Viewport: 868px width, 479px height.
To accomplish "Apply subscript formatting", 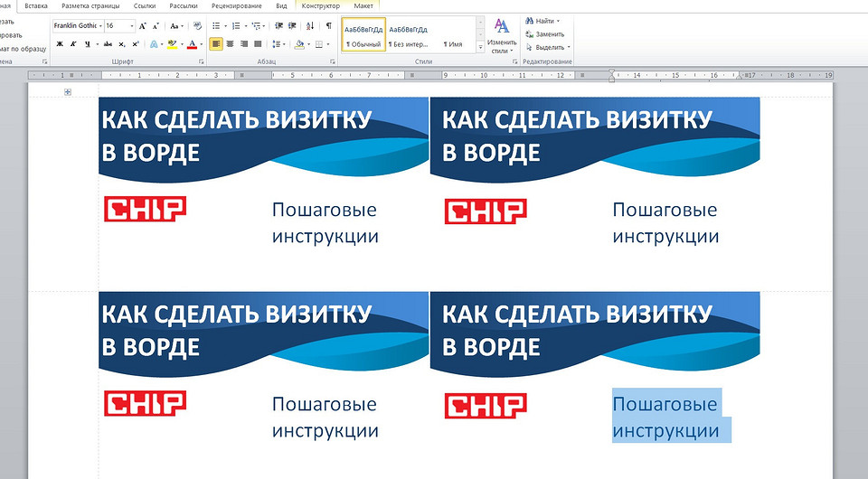I will point(122,44).
